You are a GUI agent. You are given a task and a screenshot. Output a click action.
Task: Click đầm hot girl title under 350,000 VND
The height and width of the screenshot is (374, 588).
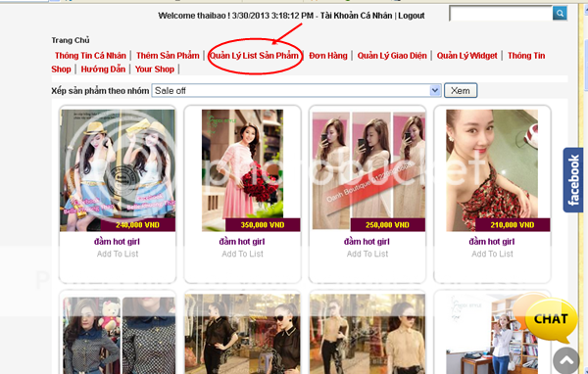(x=242, y=242)
